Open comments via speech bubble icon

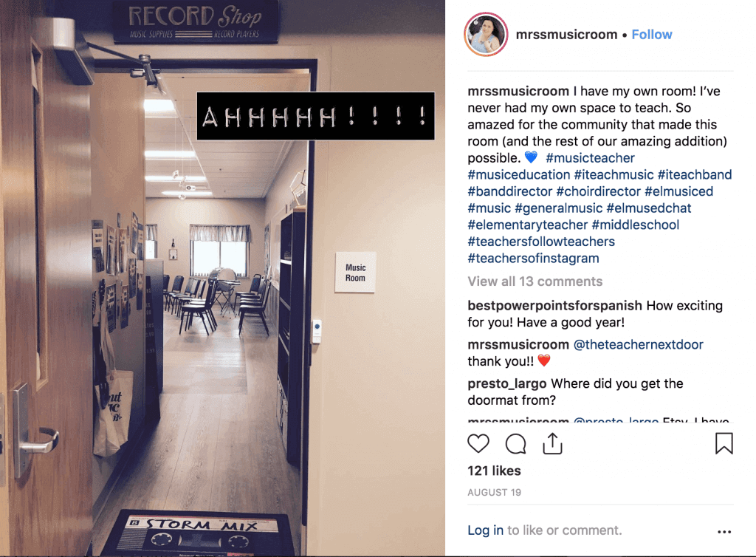[x=515, y=444]
